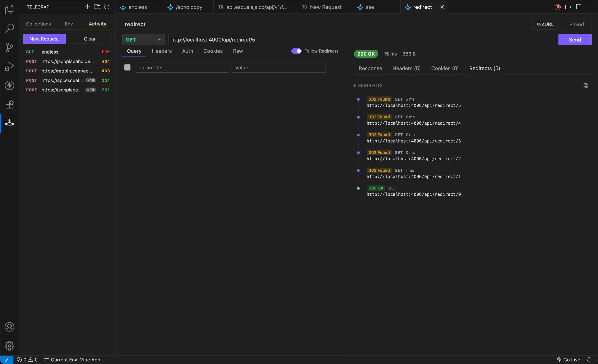Open the Search view in activity bar
598x364 pixels.
click(9, 28)
